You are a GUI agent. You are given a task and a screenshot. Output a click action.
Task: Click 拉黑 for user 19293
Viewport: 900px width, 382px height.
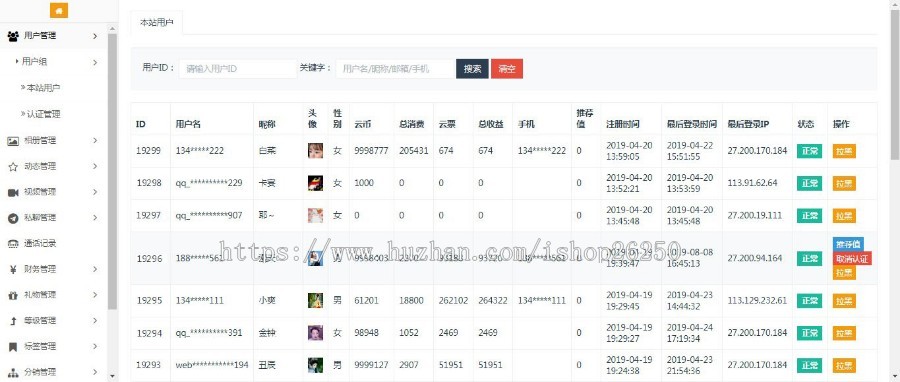(844, 365)
